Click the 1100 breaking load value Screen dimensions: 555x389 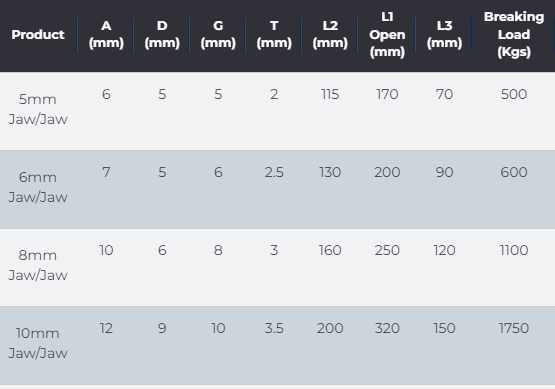(x=514, y=250)
